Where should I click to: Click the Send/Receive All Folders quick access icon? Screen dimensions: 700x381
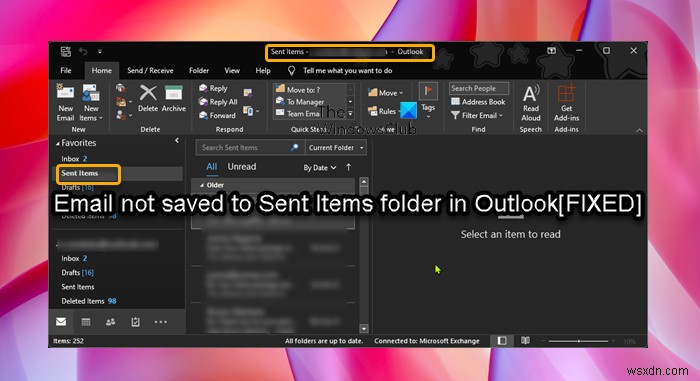[x=66, y=52]
